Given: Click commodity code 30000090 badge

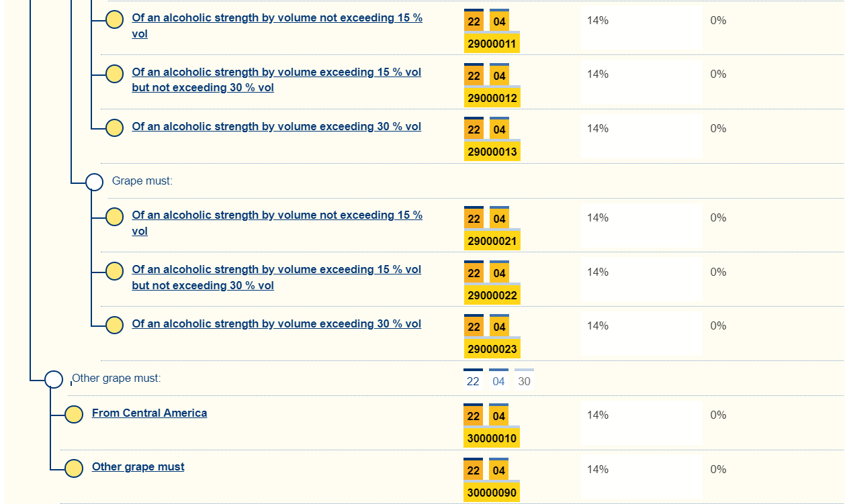Looking at the screenshot, I should (x=492, y=492).
